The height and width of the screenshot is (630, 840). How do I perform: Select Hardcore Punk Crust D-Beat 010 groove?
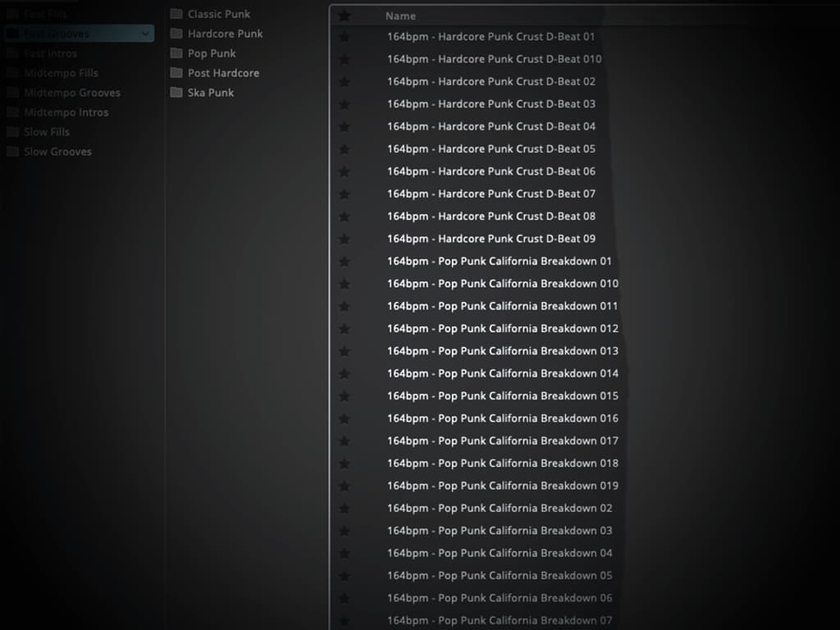point(494,59)
